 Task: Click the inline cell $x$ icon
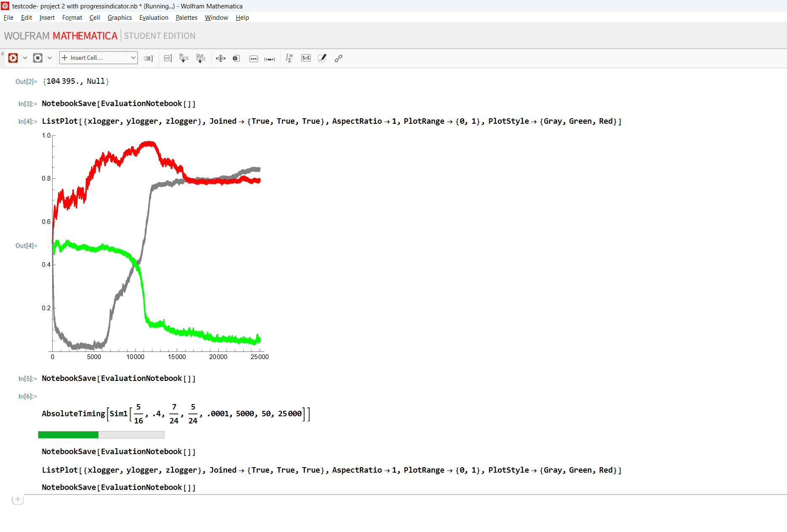click(x=306, y=58)
